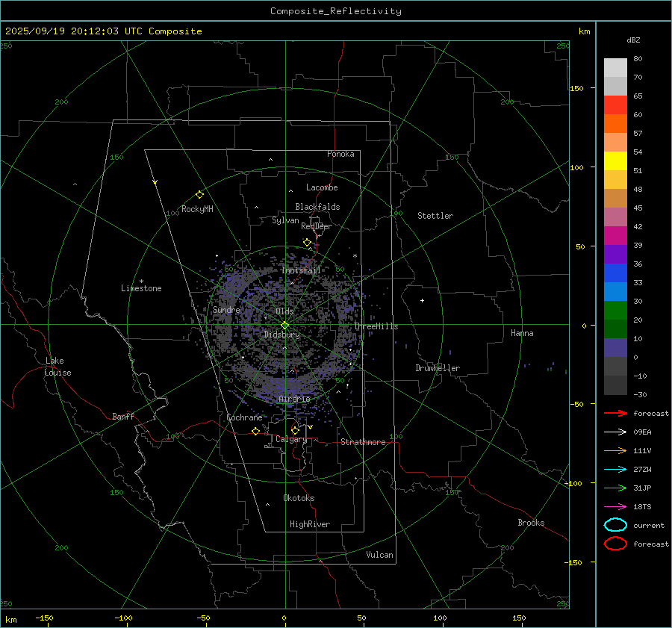Click the red forecast ellipse legend icon
The image size is (672, 628).
(x=615, y=544)
